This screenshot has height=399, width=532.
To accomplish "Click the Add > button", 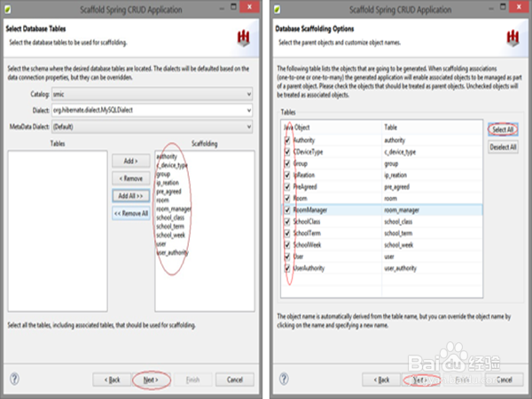I will pyautogui.click(x=131, y=160).
